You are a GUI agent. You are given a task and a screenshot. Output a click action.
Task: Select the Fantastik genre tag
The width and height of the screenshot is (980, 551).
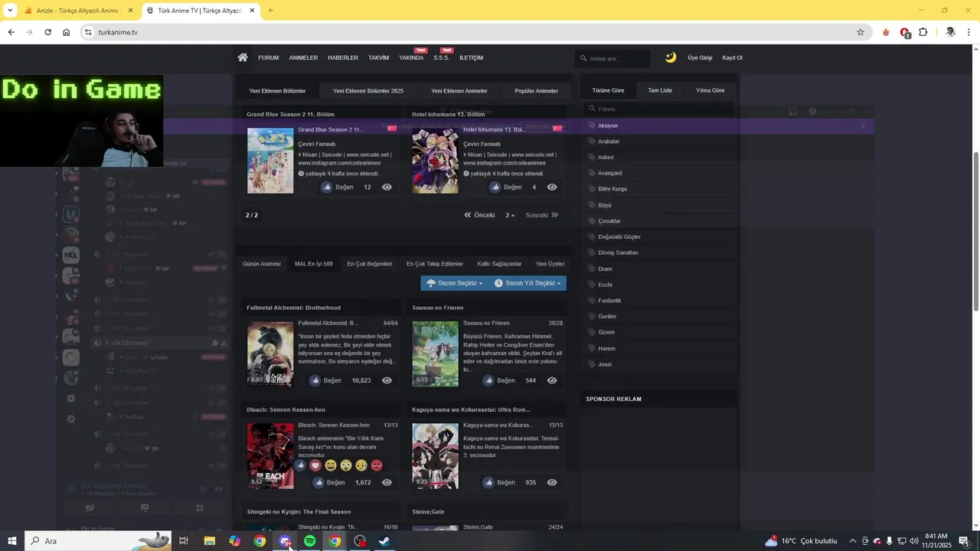(609, 301)
